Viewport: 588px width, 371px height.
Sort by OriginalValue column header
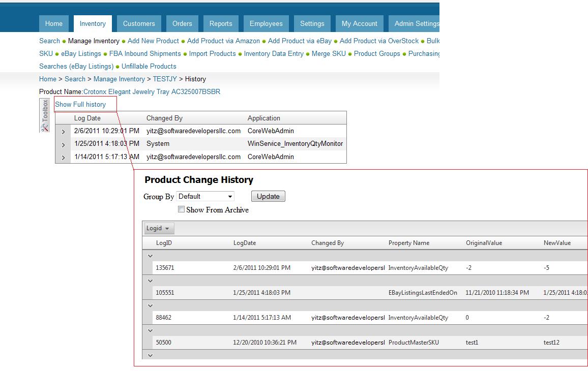click(484, 243)
